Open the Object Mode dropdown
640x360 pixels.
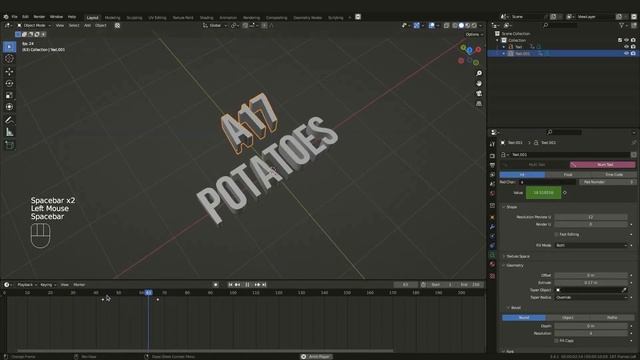[x=34, y=25]
